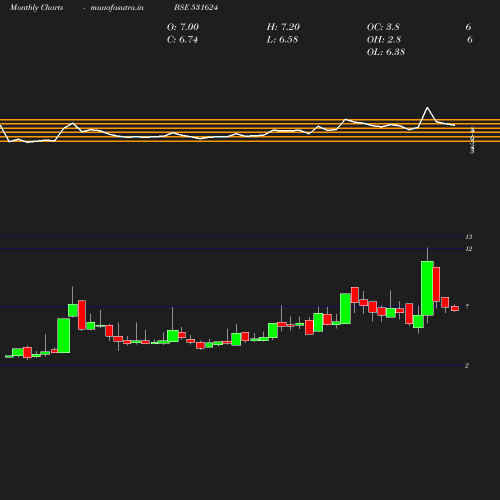Click the open value 'O: 7.00'
This screenshot has height=500, width=500.
coord(183,27)
